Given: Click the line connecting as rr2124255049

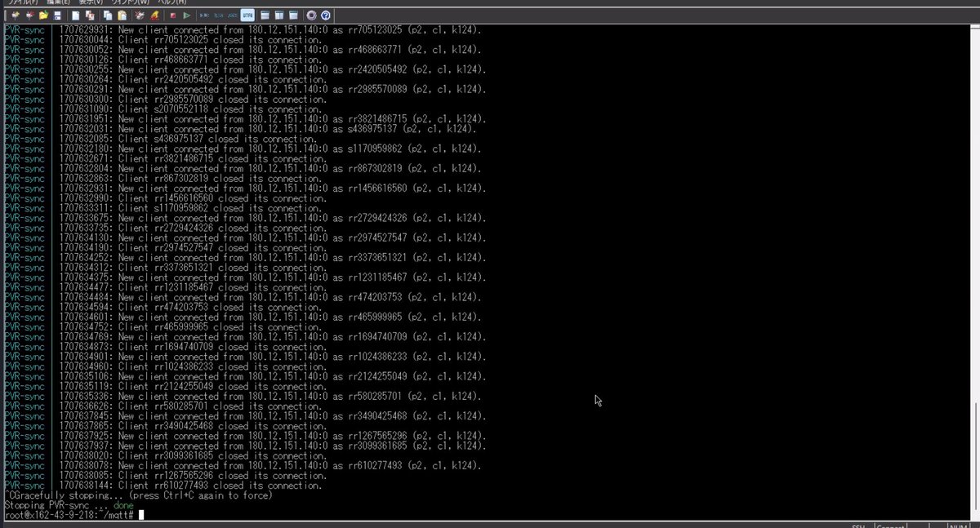Looking at the screenshot, I should pyautogui.click(x=245, y=376).
